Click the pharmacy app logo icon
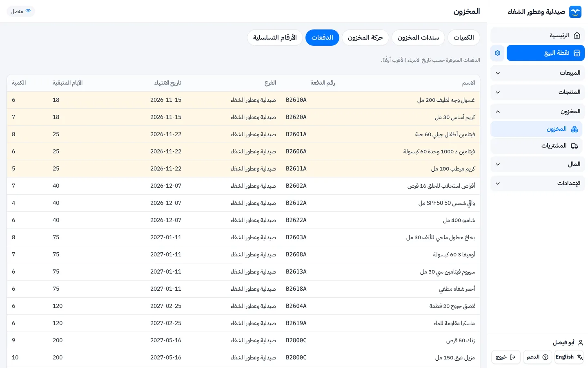 [x=575, y=12]
